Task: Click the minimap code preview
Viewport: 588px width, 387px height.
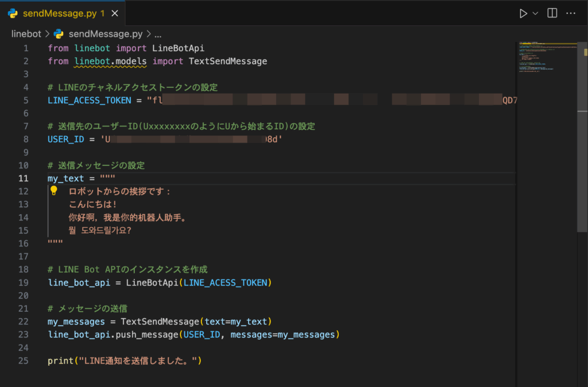Action: point(546,57)
